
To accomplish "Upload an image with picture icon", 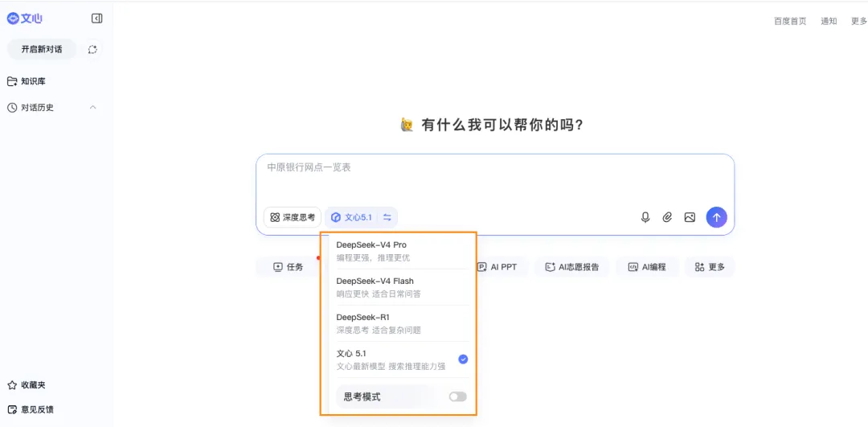I will tap(690, 218).
